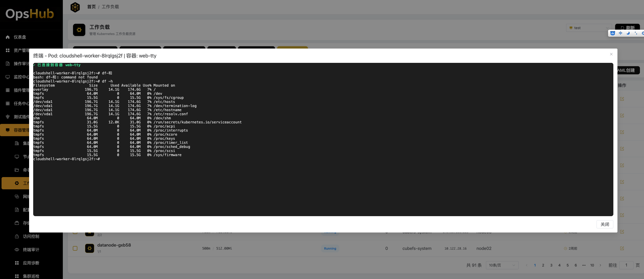This screenshot has height=279, width=644.
Task: Open 应用诊断 in the sidebar menu
Action: (31, 263)
